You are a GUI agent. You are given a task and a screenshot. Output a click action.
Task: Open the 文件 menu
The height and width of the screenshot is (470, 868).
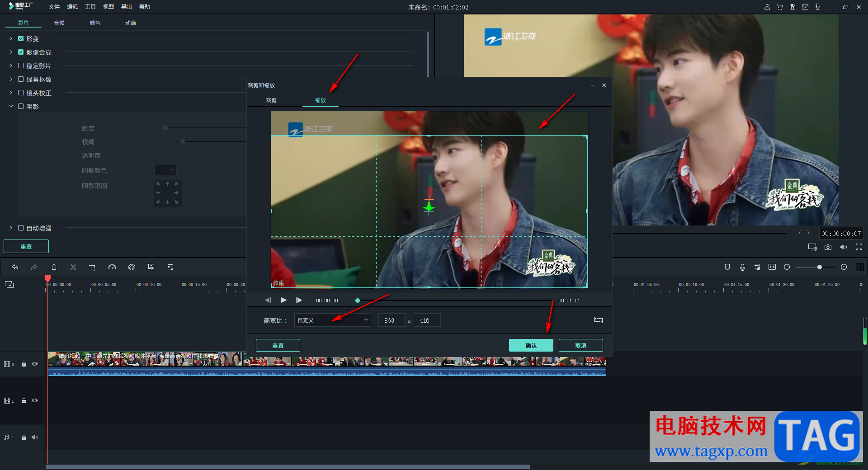(x=54, y=7)
